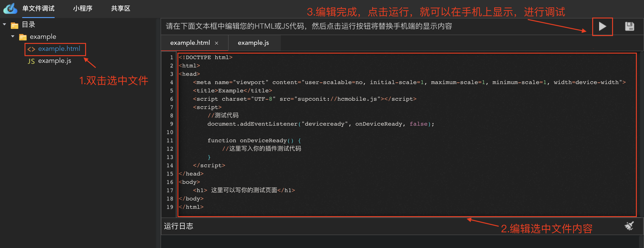Click the //测试代码 comment line
The height and width of the screenshot is (248, 644).
tap(223, 115)
